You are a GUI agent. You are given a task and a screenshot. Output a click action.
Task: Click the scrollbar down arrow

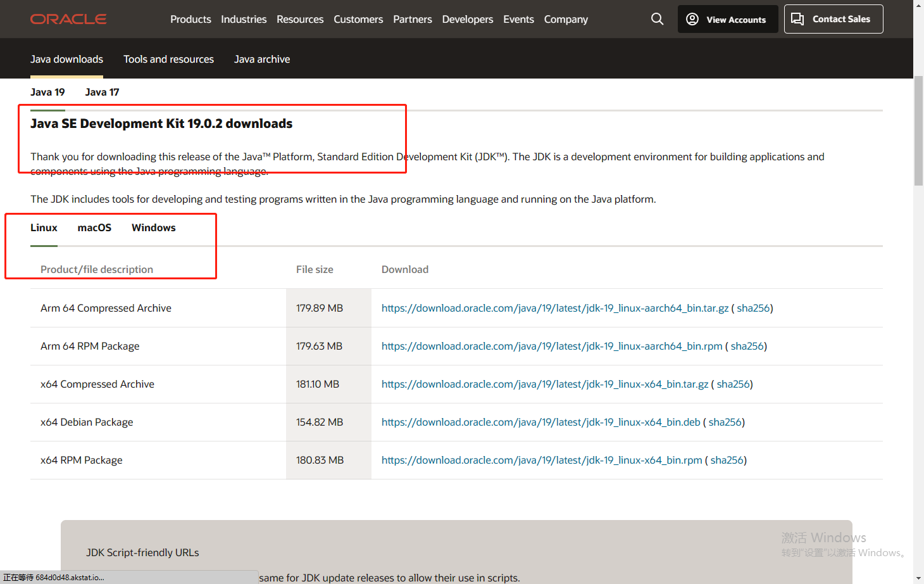918,578
